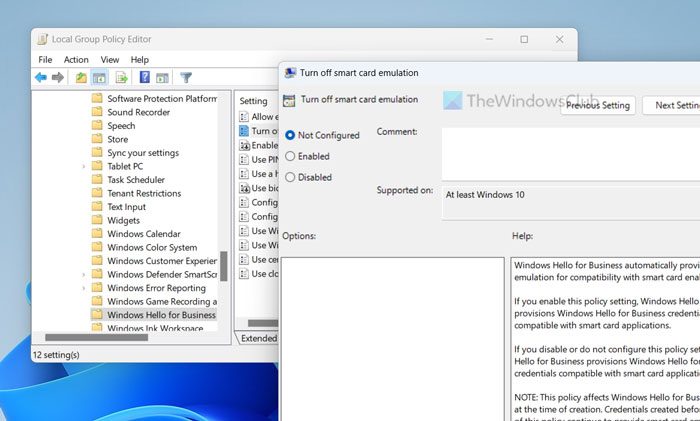Toggle the Show/Hide Console Tree icon
Viewport: 700px width, 421px height.
pos(99,78)
